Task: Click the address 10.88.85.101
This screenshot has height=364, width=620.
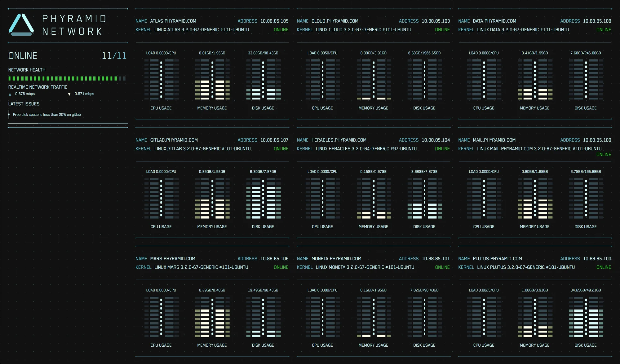Action: click(x=436, y=259)
